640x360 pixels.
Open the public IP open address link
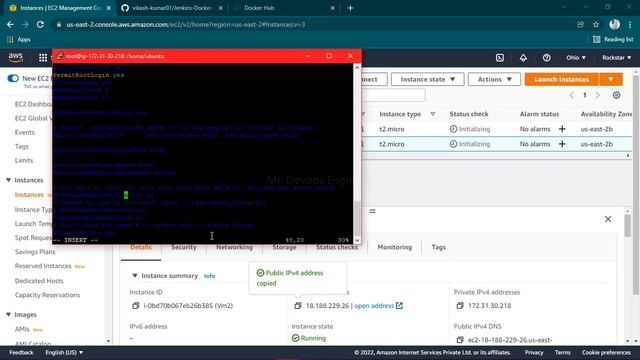[x=378, y=306]
